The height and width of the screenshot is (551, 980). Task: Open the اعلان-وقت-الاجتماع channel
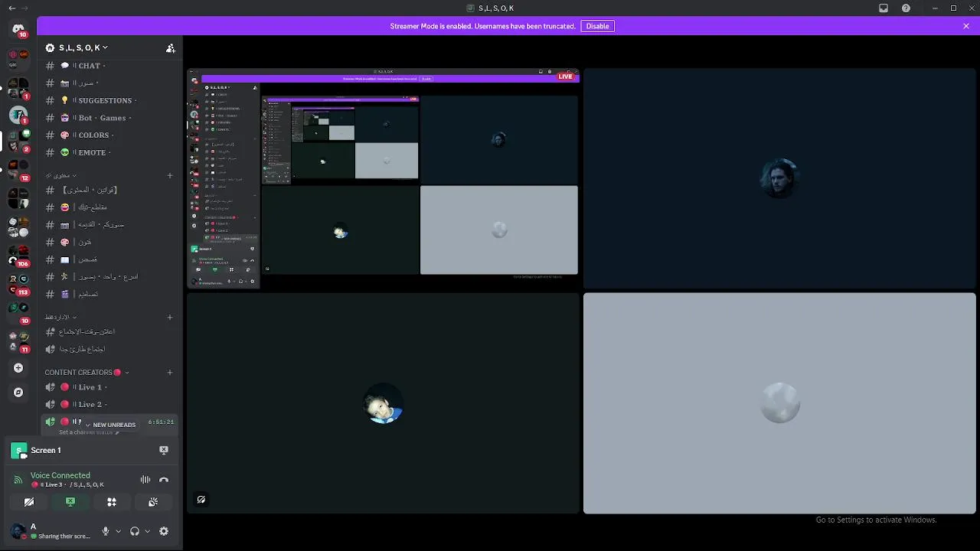pyautogui.click(x=109, y=331)
